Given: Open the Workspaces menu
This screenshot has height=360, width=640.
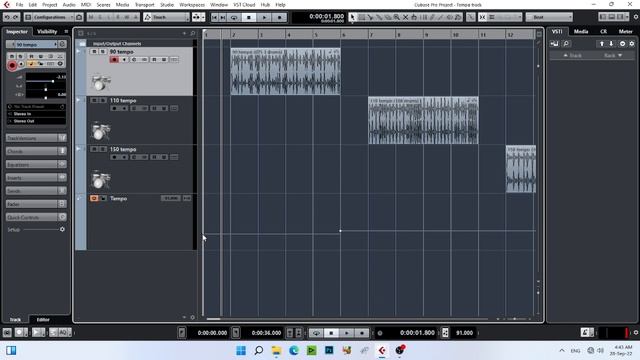Looking at the screenshot, I should coord(192,5).
